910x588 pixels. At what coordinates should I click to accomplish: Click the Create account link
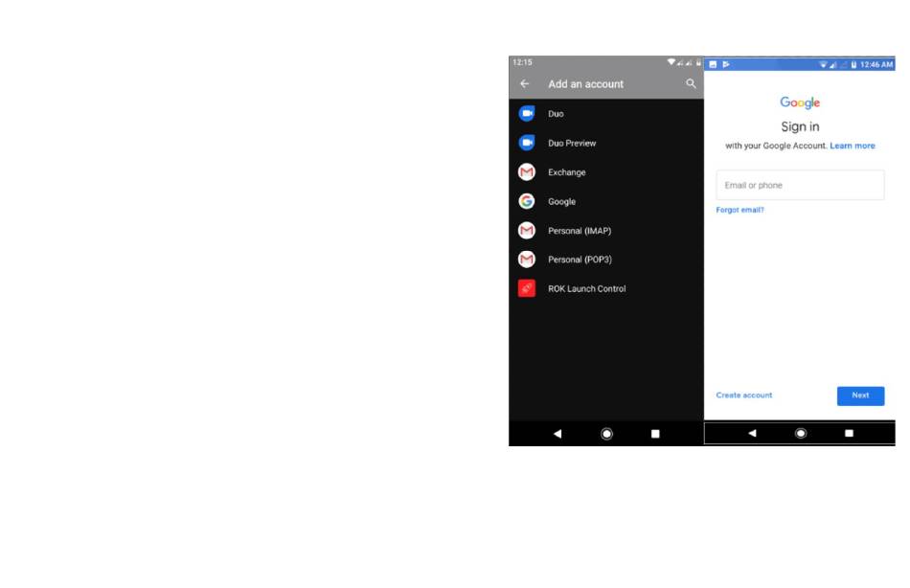(x=743, y=395)
